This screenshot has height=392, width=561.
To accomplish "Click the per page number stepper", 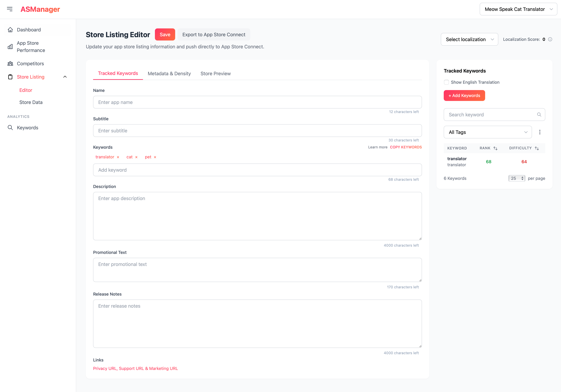I will point(517,178).
